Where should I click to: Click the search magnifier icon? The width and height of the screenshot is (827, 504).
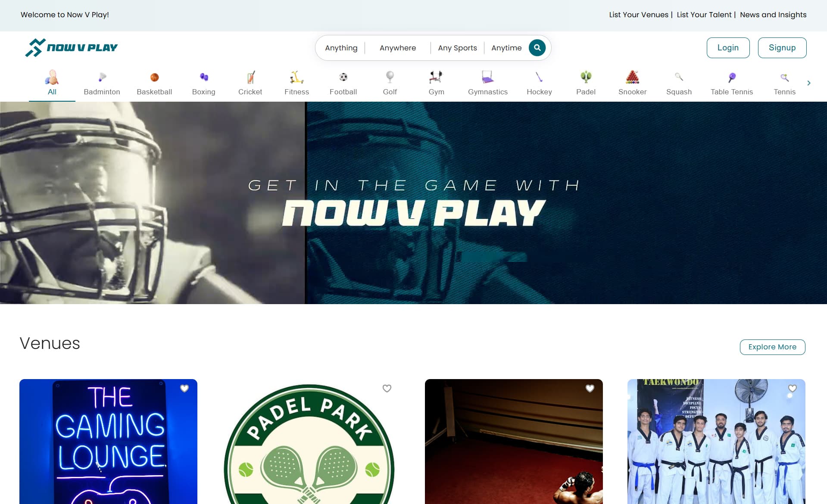click(537, 47)
